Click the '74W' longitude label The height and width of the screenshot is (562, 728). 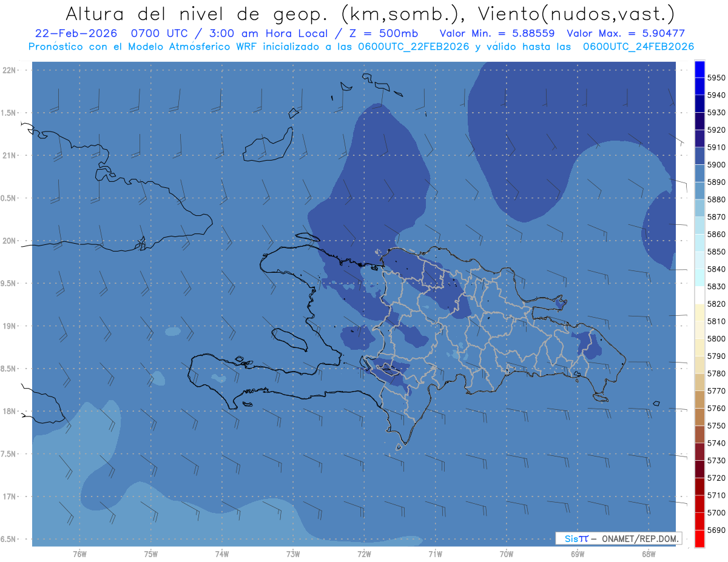point(221,554)
